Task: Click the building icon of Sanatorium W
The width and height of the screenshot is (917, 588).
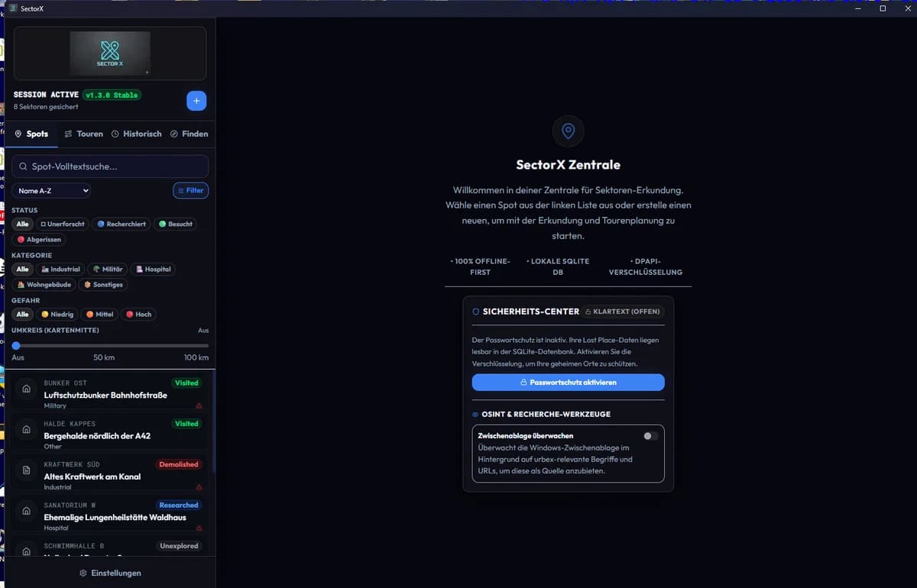Action: (x=27, y=512)
